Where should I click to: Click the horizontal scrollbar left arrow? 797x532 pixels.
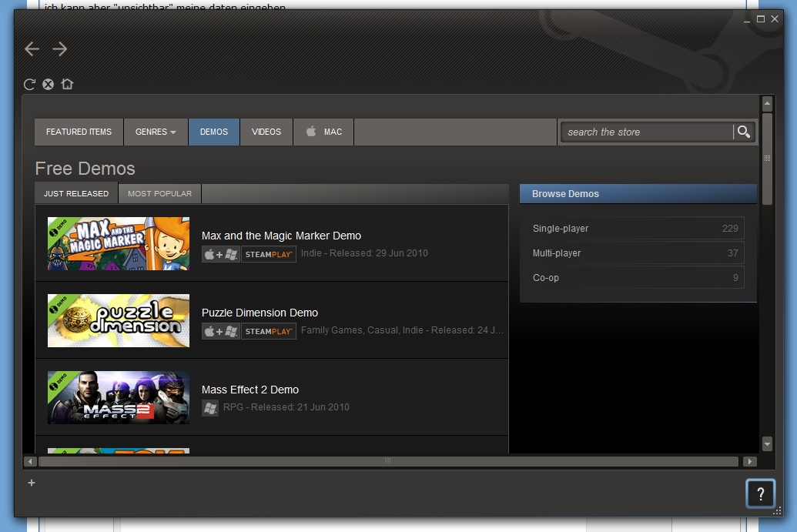click(x=30, y=461)
